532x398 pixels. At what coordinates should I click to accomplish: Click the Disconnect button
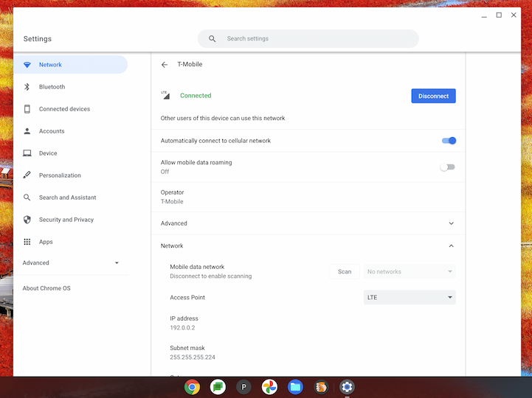433,96
